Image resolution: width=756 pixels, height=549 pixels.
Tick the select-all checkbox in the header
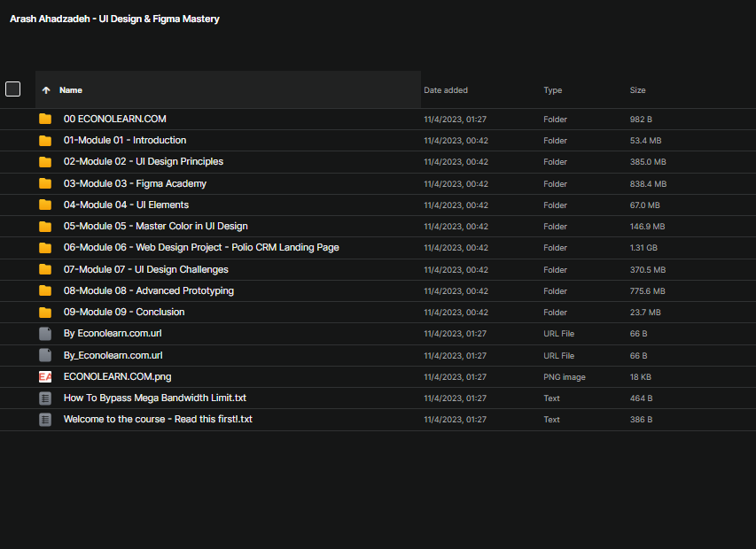coord(13,89)
